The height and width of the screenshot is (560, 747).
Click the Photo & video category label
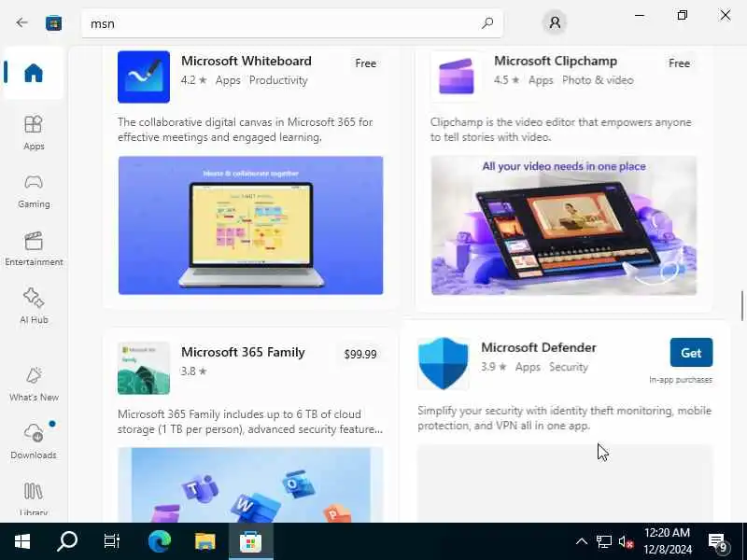coord(598,80)
